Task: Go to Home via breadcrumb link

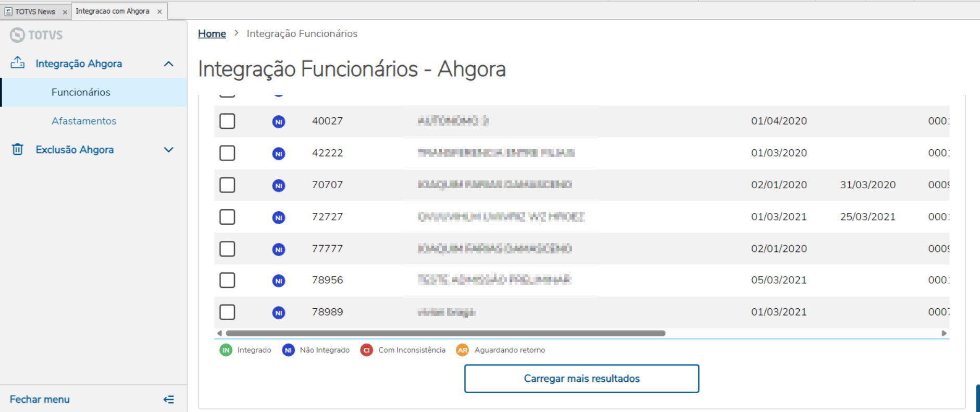Action: 212,33
